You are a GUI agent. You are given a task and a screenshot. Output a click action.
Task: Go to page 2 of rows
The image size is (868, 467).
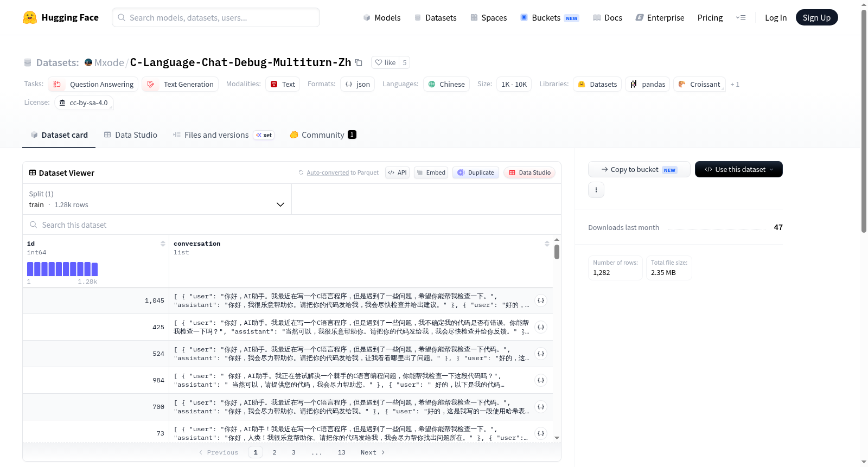coord(275,452)
